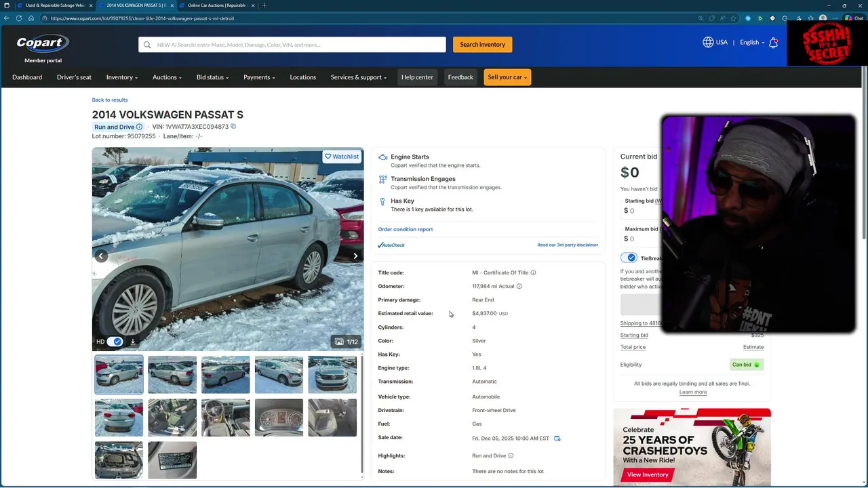Click the globe icon next to USA
This screenshot has width=868, height=488.
[708, 42]
